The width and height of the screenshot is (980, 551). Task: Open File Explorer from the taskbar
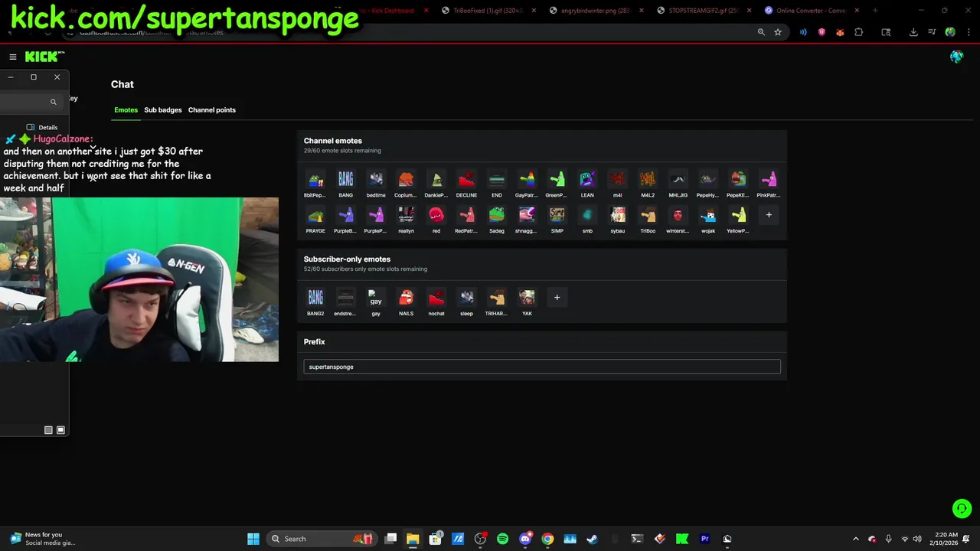click(413, 539)
